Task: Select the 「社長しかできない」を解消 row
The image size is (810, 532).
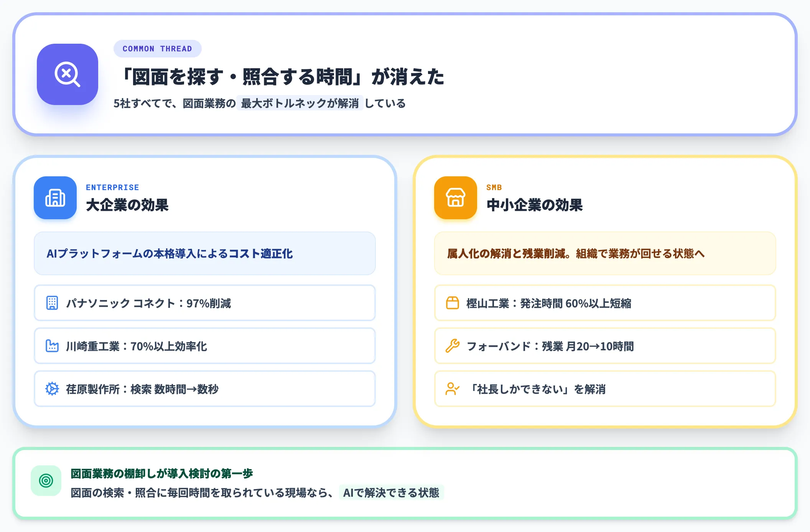Action: click(x=605, y=389)
